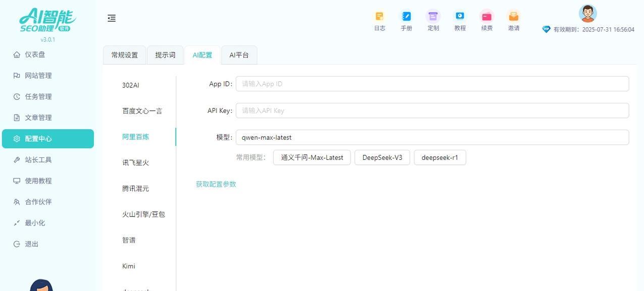Click the diamond icon beside 有效期到
The height and width of the screenshot is (291, 644).
[x=546, y=29]
